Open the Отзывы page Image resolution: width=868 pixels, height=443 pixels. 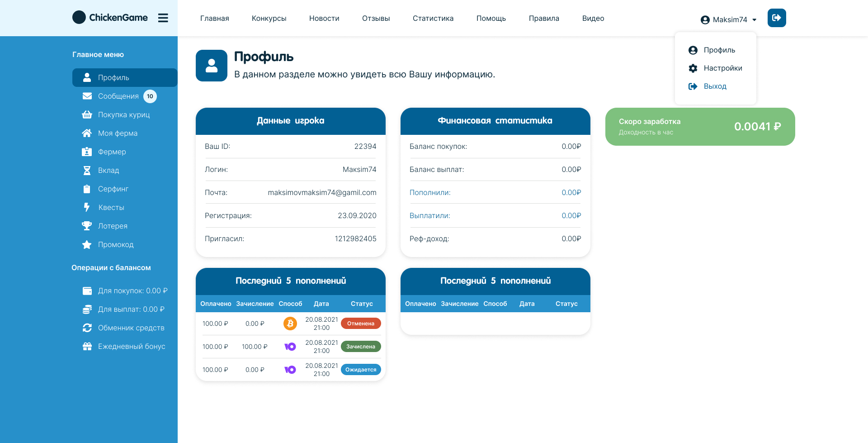[x=376, y=19]
